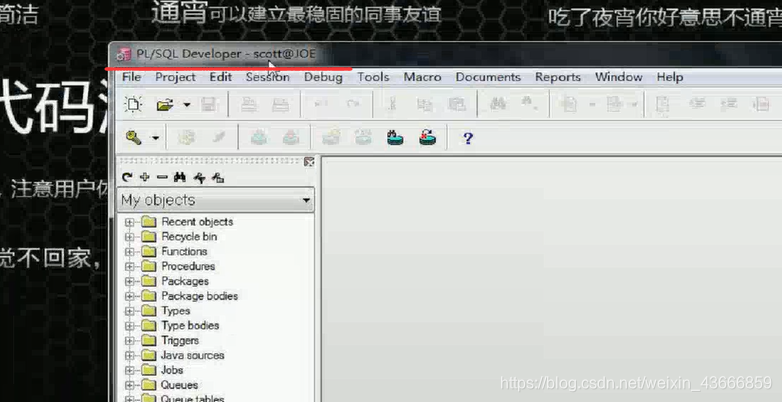Select the Queues folder label
782x402 pixels.
click(180, 385)
